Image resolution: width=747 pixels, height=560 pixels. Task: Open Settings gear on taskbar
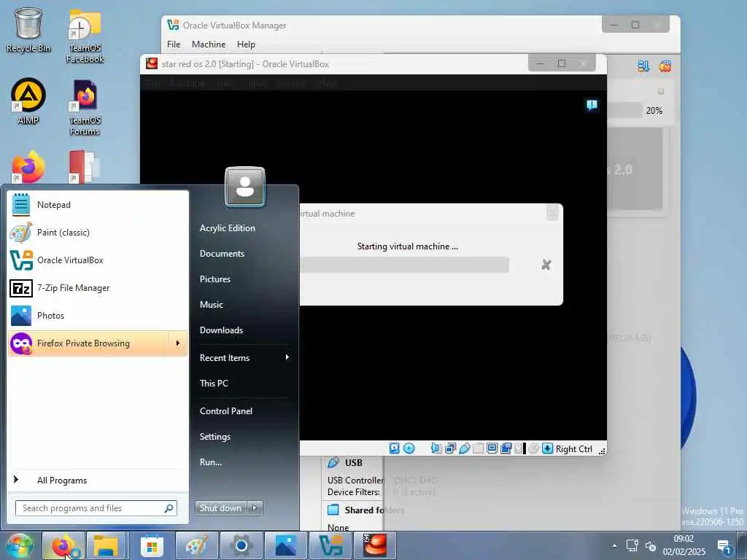tap(241, 545)
